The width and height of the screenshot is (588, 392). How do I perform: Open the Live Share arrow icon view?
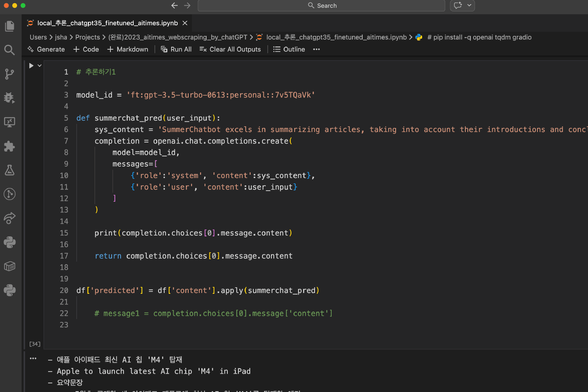point(9,218)
